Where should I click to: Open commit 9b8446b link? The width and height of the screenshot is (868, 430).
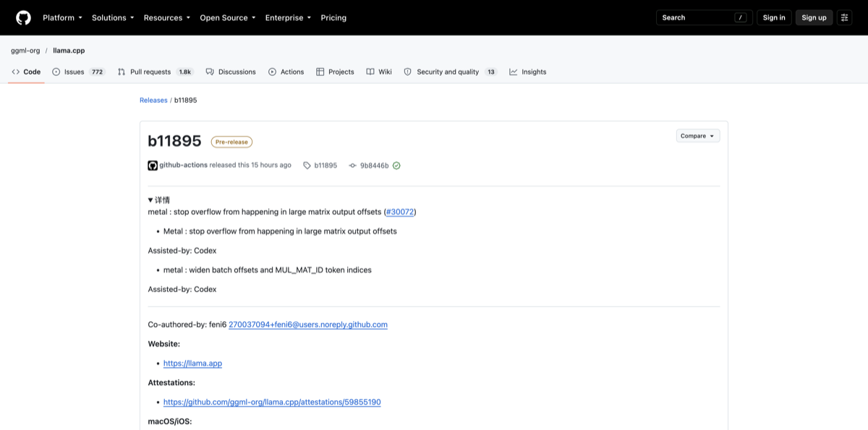point(374,166)
